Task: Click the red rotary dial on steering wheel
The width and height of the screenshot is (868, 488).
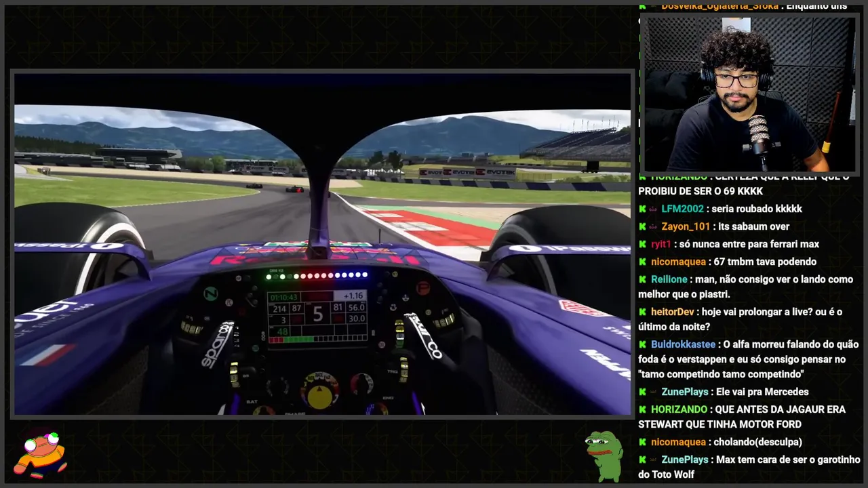Action: pyautogui.click(x=362, y=385)
